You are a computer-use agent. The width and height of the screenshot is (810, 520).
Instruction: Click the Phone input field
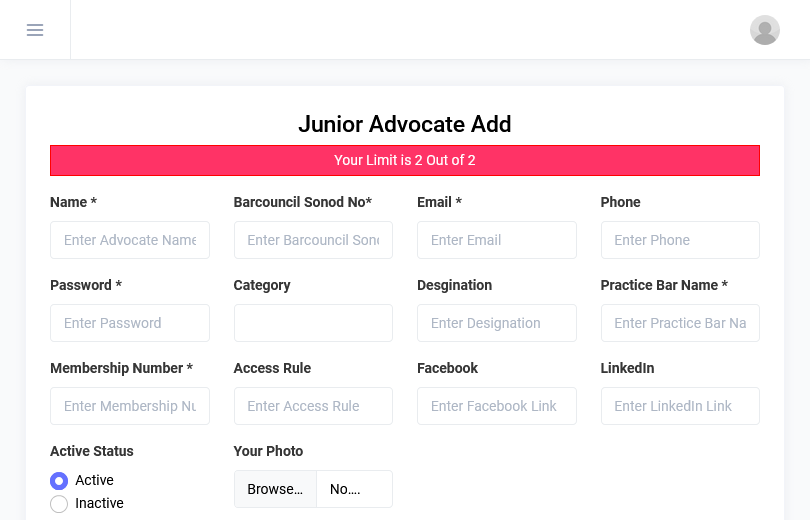click(x=680, y=240)
